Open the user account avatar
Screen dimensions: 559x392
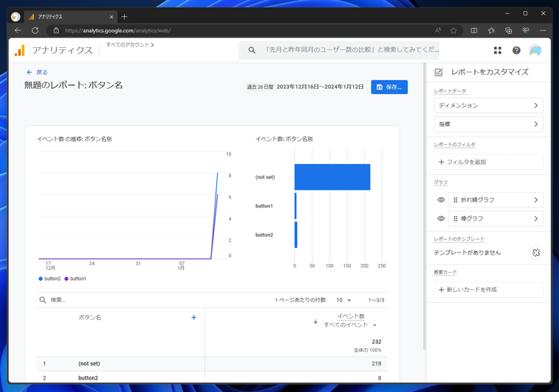(535, 51)
